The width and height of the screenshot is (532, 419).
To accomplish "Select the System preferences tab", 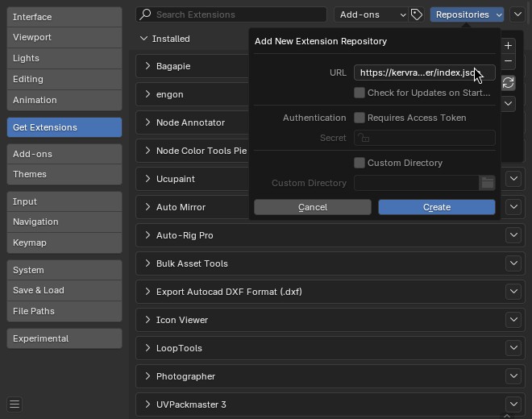I will [x=64, y=270].
